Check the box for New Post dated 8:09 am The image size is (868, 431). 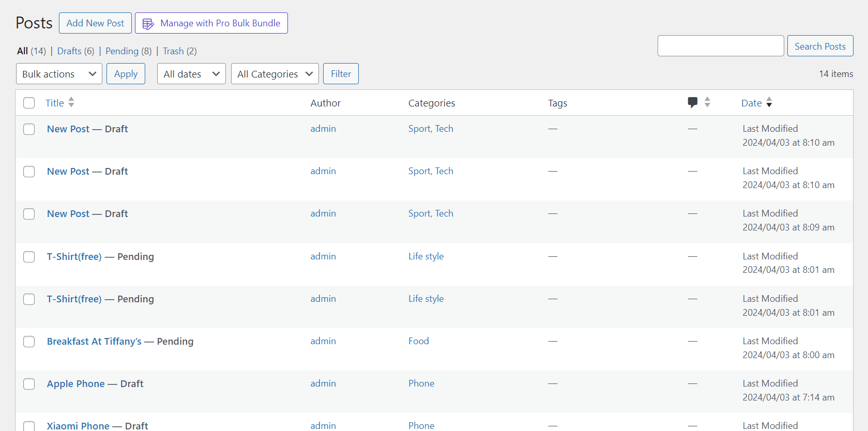(29, 214)
